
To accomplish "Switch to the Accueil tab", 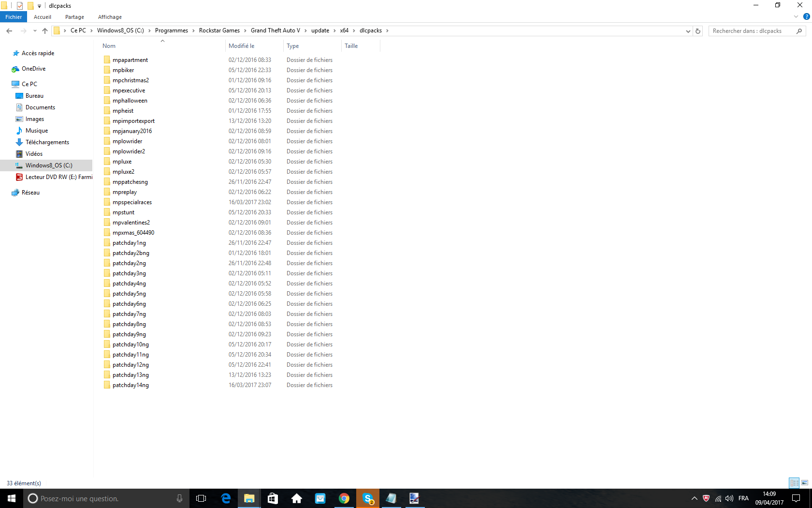I will [43, 17].
